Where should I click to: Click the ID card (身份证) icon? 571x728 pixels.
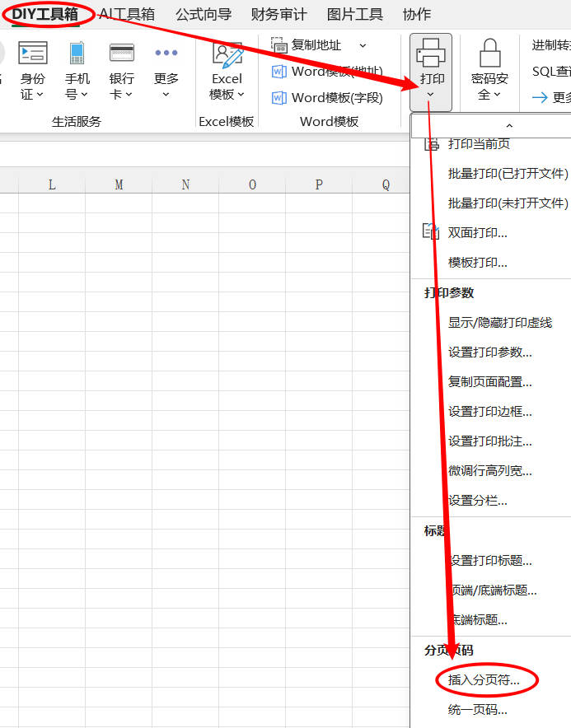pos(33,53)
